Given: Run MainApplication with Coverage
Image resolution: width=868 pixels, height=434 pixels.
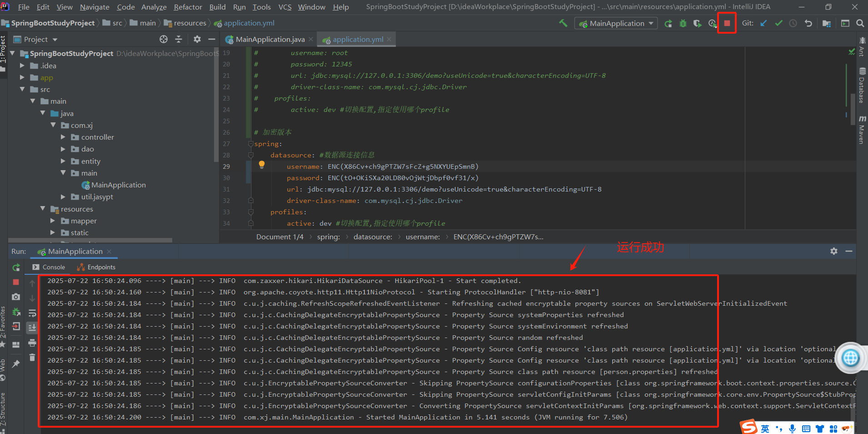Looking at the screenshot, I should coord(697,23).
